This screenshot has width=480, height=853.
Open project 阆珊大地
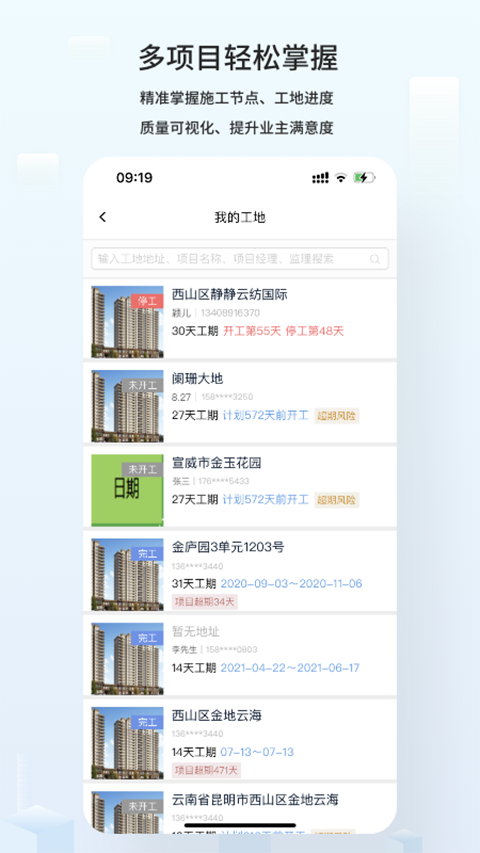point(198,379)
